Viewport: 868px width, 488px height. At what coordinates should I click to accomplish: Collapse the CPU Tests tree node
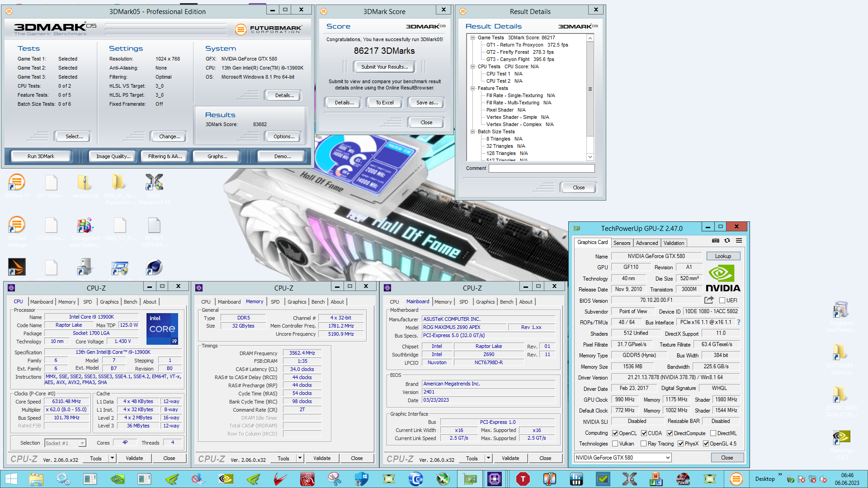click(x=473, y=67)
